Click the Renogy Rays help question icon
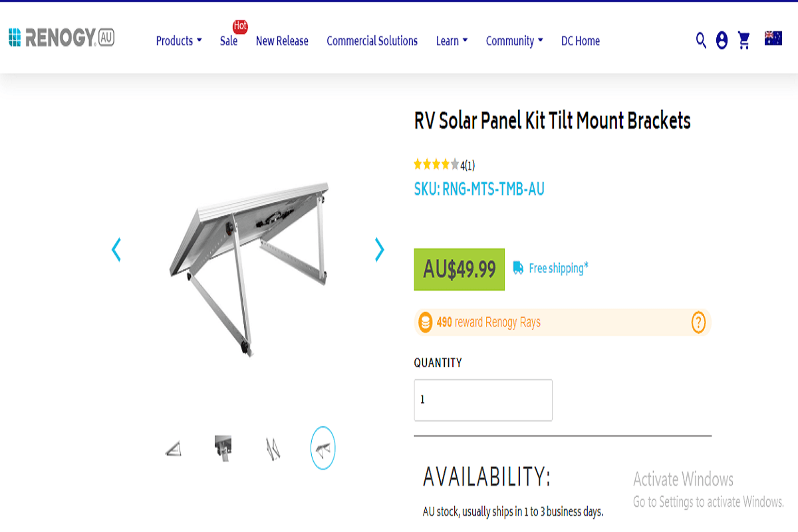798x532 pixels. tap(698, 323)
